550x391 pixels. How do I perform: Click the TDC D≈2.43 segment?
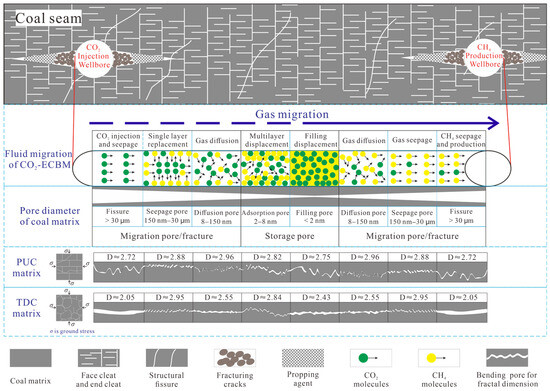click(x=315, y=308)
